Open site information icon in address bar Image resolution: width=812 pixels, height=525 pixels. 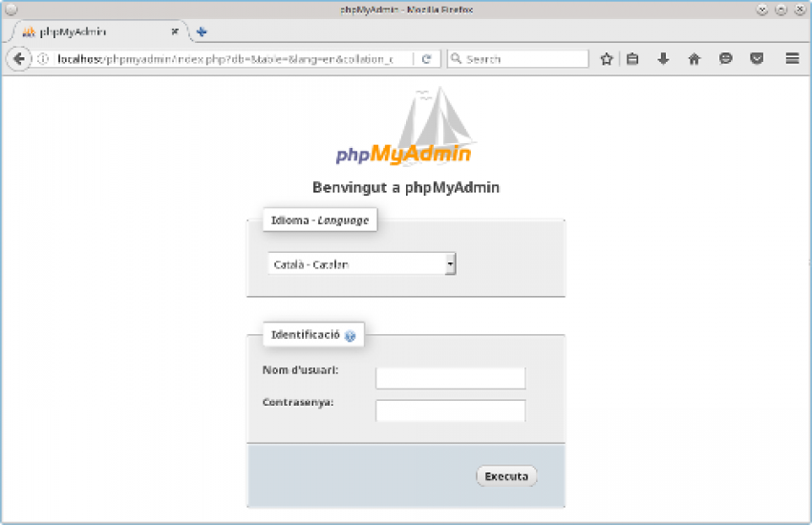pyautogui.click(x=44, y=59)
